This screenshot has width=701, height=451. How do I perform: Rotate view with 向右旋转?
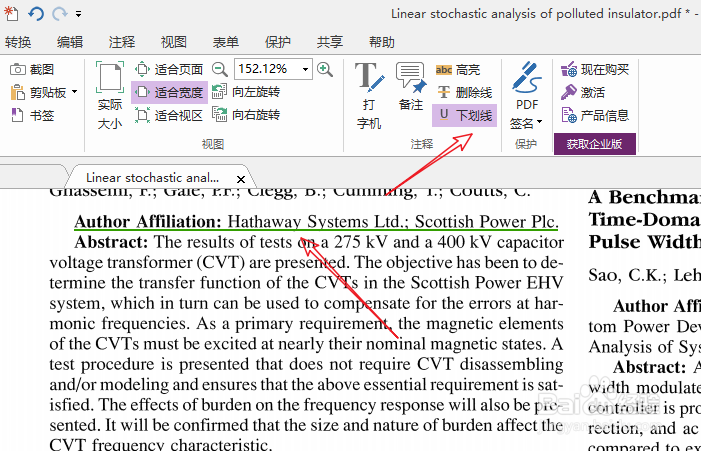246,115
